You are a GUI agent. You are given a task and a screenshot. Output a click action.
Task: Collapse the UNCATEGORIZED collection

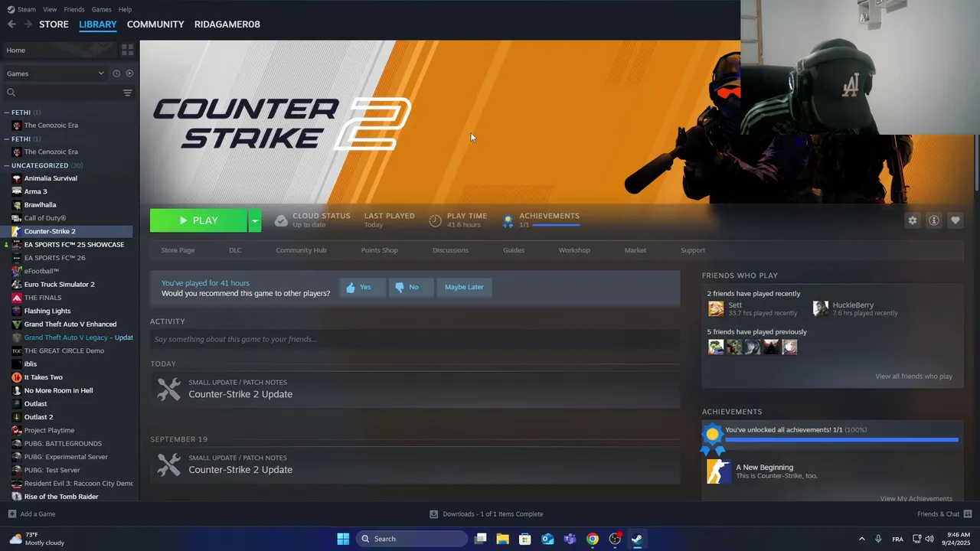click(x=7, y=165)
